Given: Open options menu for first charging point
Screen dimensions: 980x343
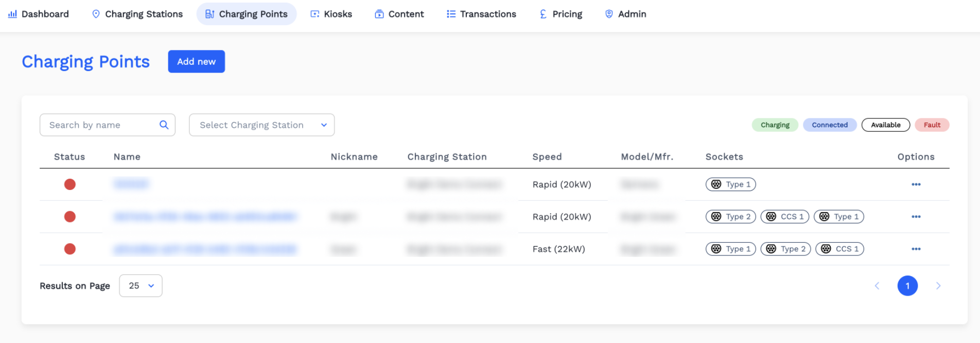Looking at the screenshot, I should 916,184.
